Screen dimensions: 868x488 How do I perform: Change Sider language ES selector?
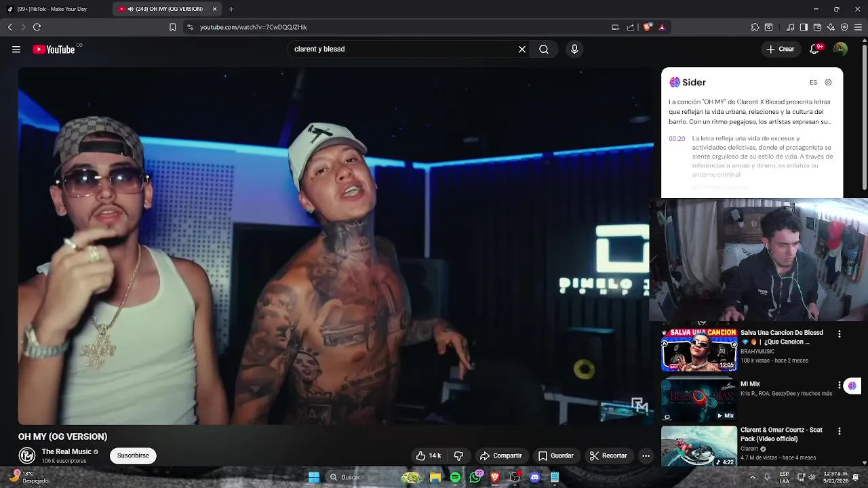(813, 83)
